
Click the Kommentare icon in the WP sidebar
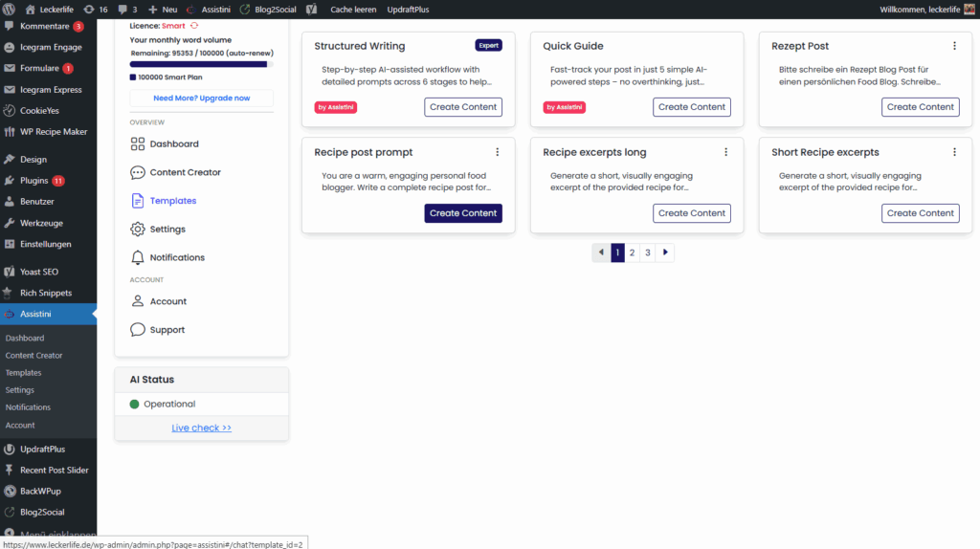click(x=10, y=26)
